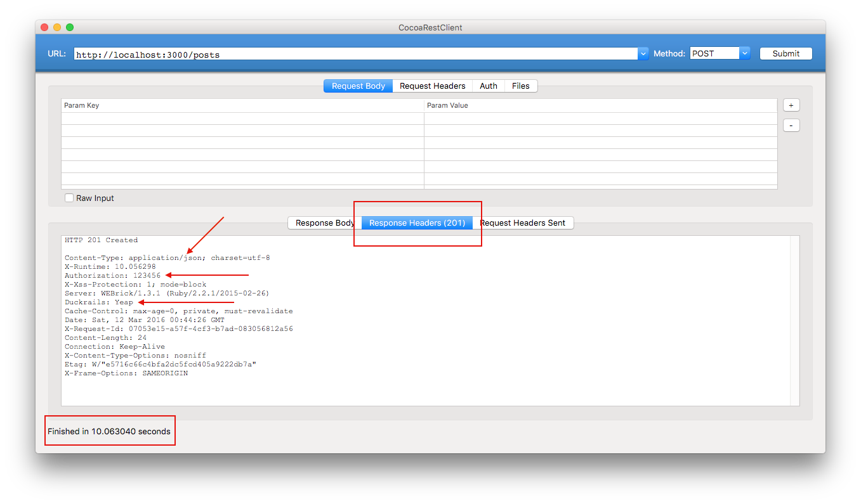Select the X-Frame-Options header line
This screenshot has width=861, height=504.
[126, 373]
